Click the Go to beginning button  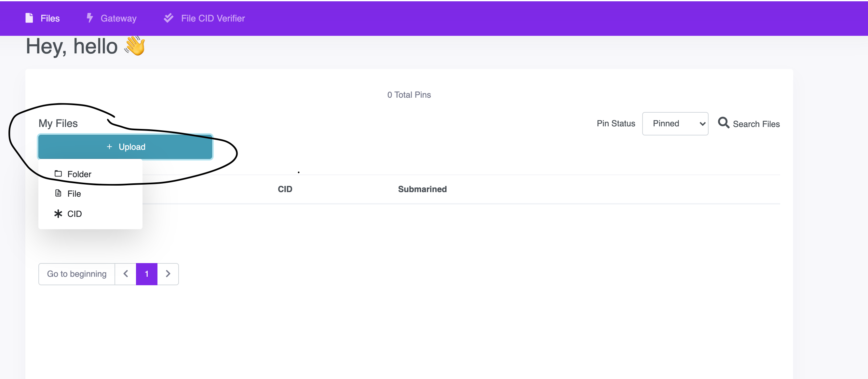point(76,274)
